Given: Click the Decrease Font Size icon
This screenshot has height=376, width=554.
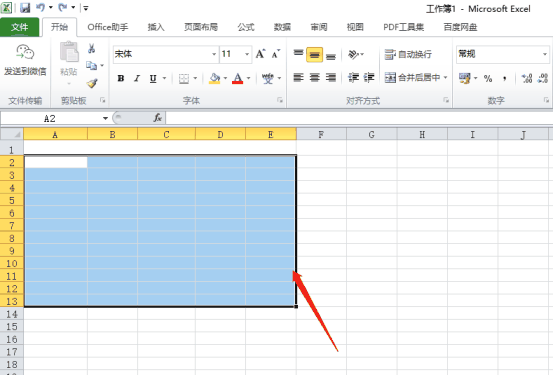Looking at the screenshot, I should point(276,54).
